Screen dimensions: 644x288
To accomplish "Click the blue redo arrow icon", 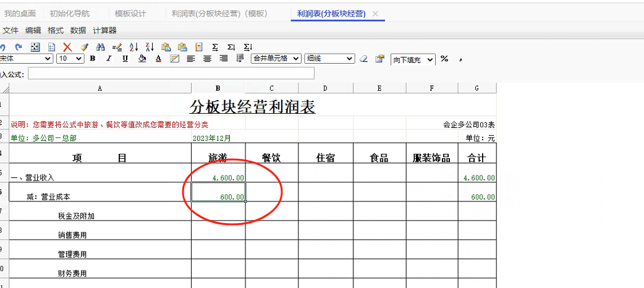I will point(19,47).
